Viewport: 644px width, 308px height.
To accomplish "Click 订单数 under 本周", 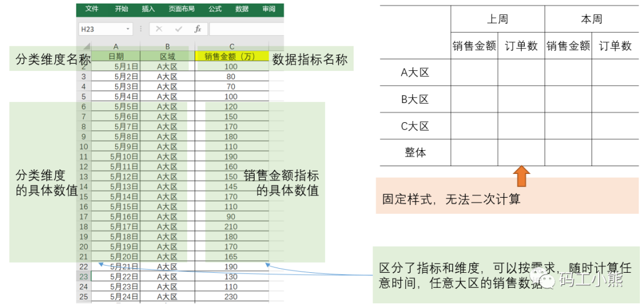I will [x=615, y=45].
